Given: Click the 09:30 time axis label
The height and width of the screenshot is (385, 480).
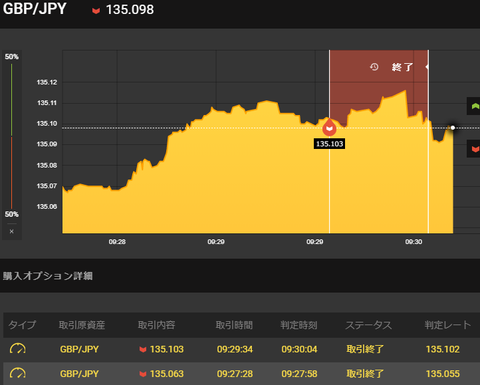Looking at the screenshot, I should click(x=413, y=242).
